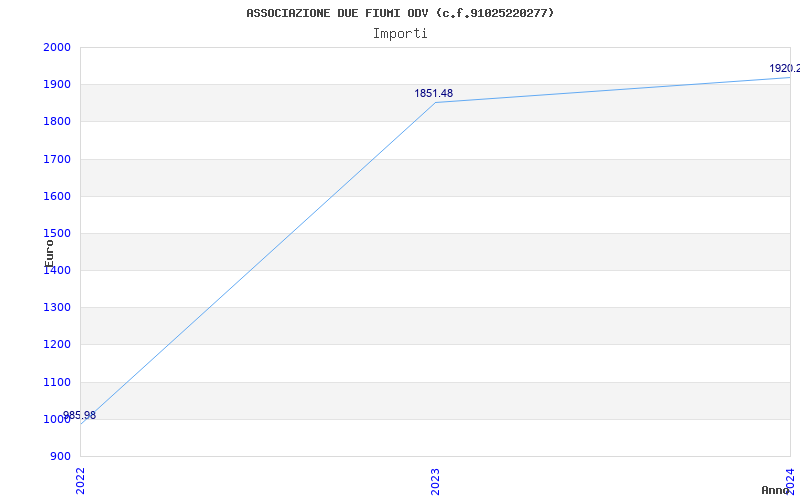Viewport: 800px width, 500px height.
Task: Click the 1500 y-axis value
Action: click(x=57, y=234)
